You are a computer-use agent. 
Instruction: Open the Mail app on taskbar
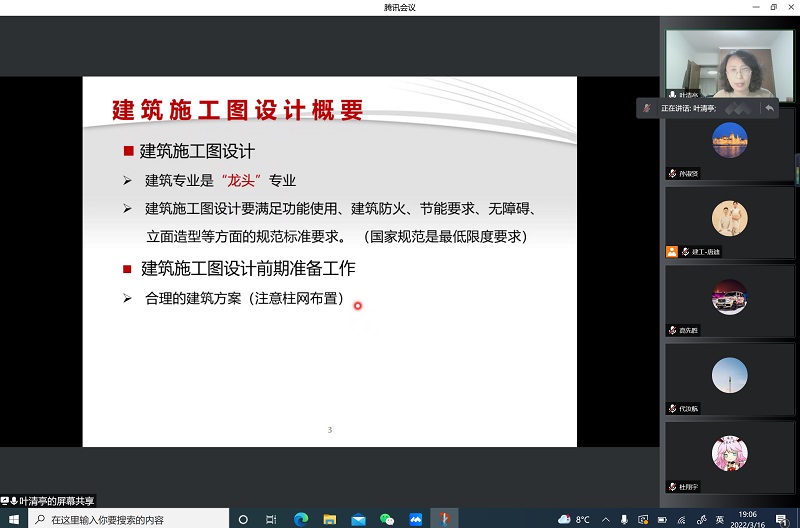pyautogui.click(x=358, y=519)
